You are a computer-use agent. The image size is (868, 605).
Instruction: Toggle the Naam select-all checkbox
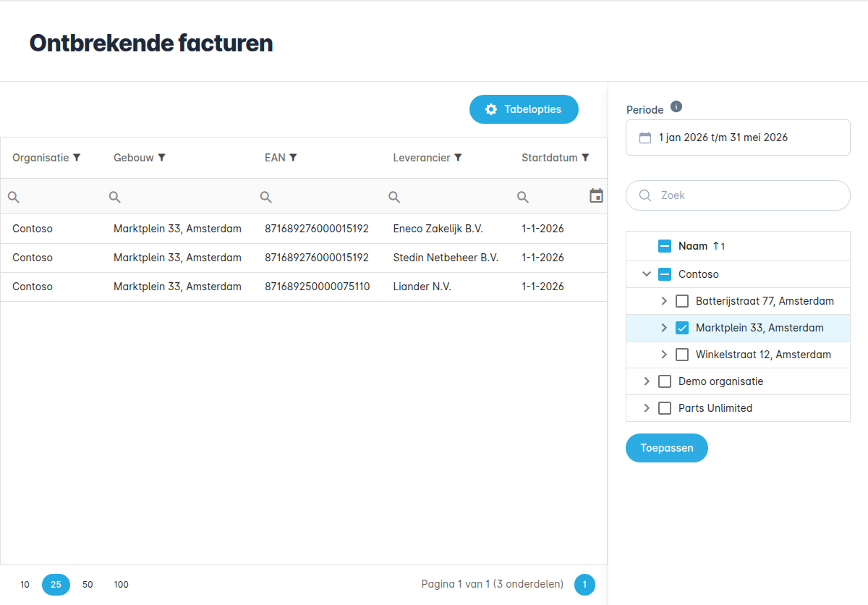tap(665, 246)
